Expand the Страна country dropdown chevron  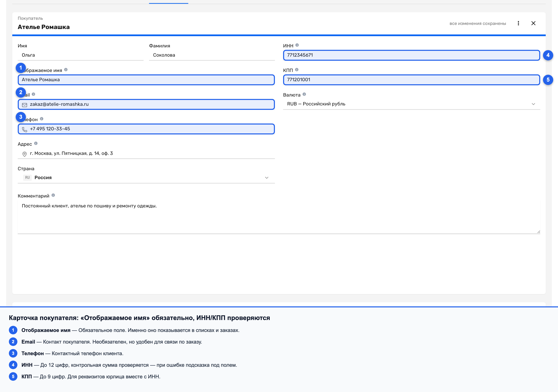click(x=267, y=178)
